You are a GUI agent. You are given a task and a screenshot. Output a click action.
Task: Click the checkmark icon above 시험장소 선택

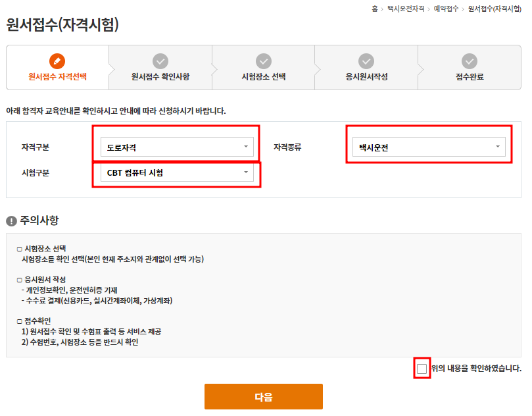tap(264, 61)
